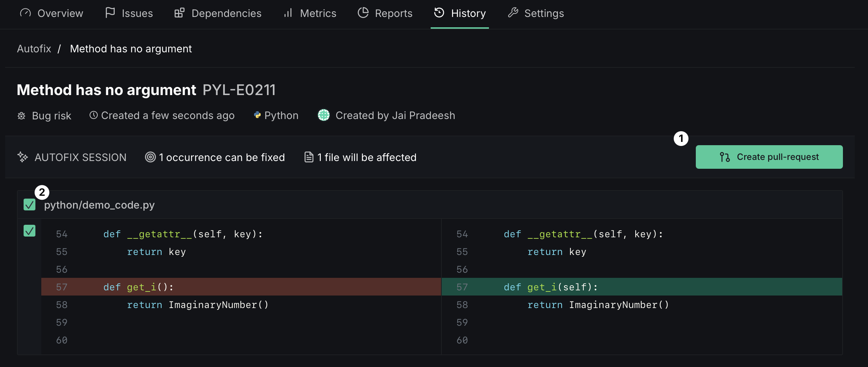Uncheck the python/demo_code.py file checkbox
868x367 pixels.
pyautogui.click(x=29, y=205)
